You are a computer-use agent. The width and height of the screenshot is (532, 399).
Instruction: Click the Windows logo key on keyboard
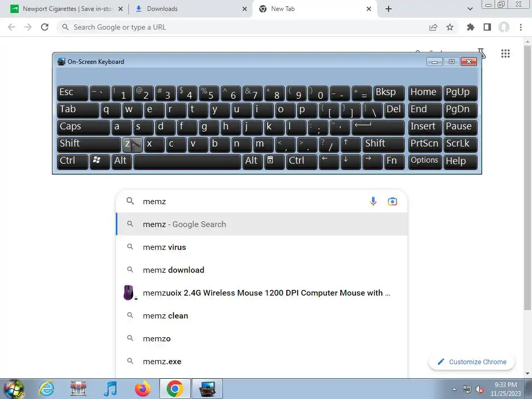click(x=100, y=162)
